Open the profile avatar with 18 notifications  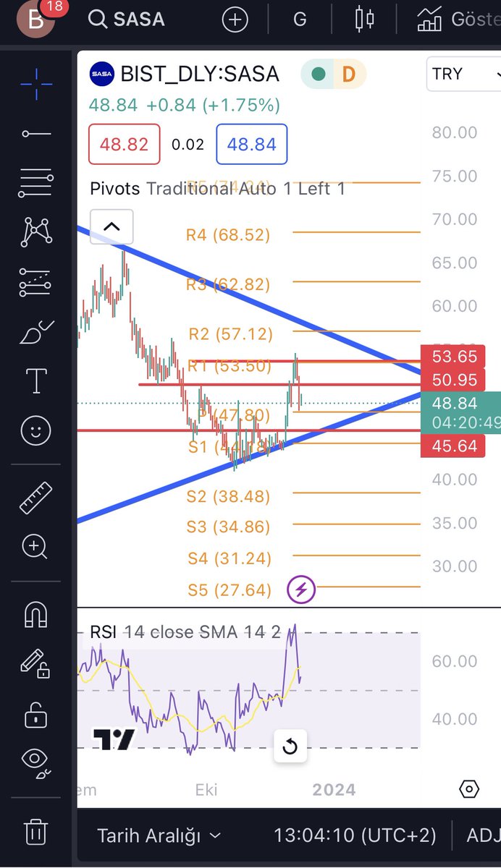coord(36,20)
